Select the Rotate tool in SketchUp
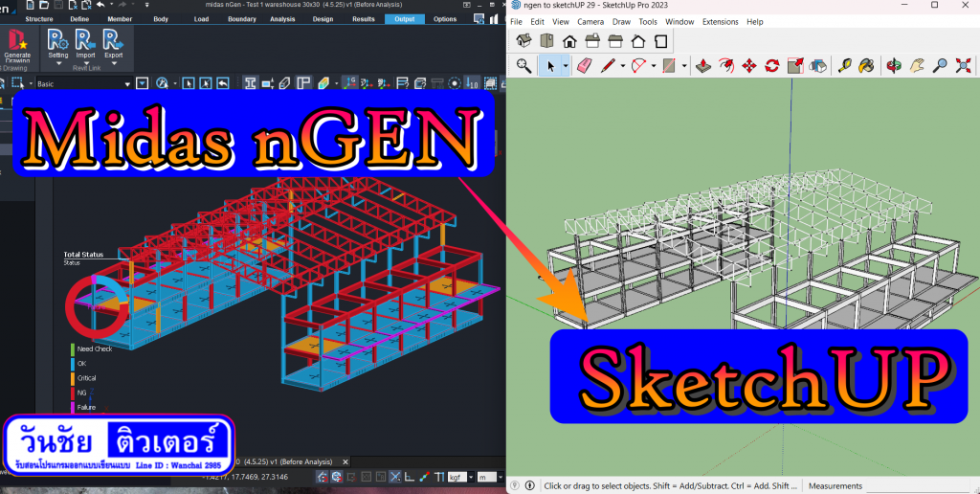This screenshot has width=980, height=494. 772,65
